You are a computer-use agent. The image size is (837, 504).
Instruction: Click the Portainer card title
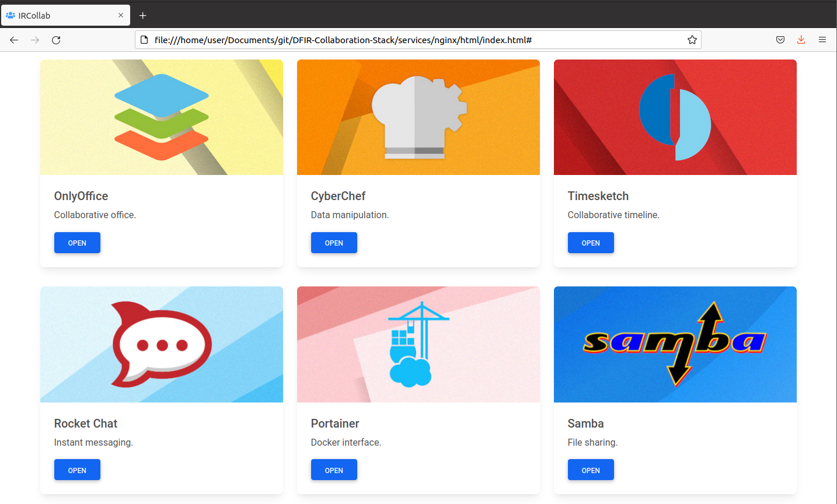(335, 423)
